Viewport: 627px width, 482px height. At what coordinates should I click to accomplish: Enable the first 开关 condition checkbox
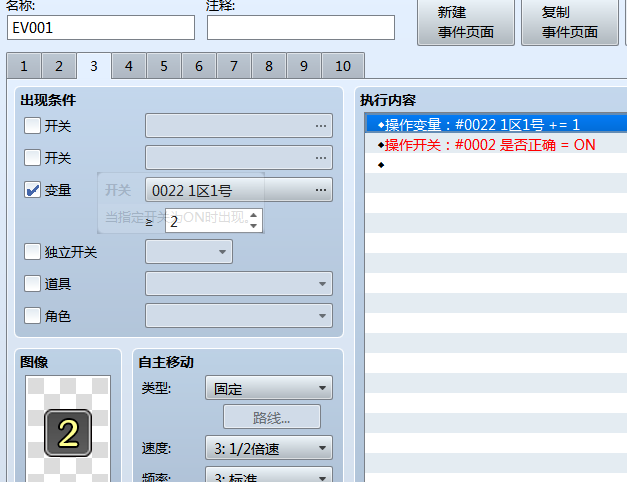point(32,126)
